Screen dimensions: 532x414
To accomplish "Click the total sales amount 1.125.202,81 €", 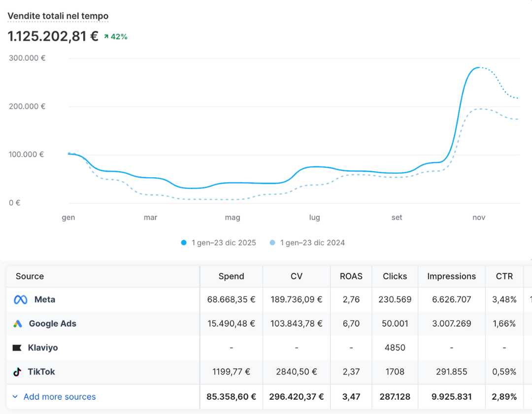I will [x=53, y=36].
